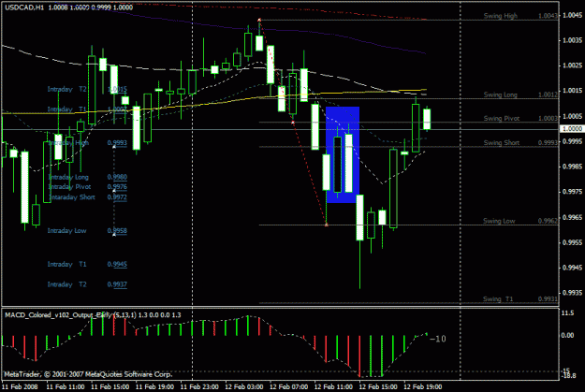Click the 0.9955 price axis label

pos(572,242)
